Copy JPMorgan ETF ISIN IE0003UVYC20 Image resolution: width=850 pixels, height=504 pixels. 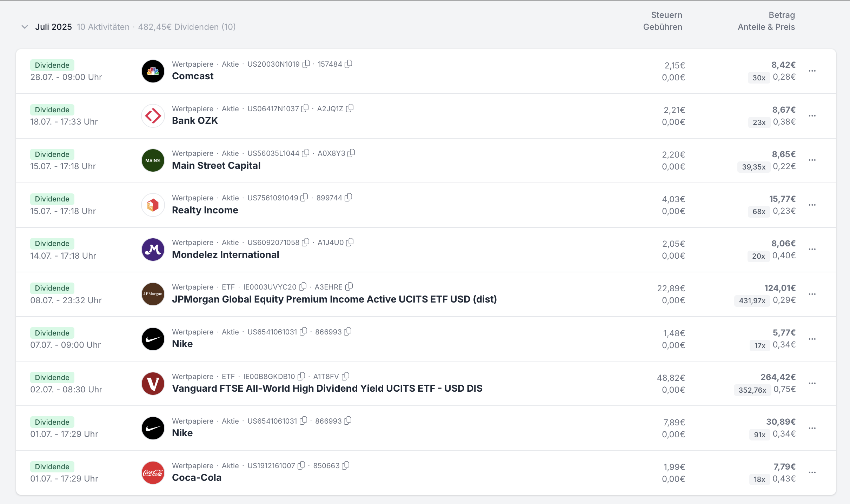303,287
